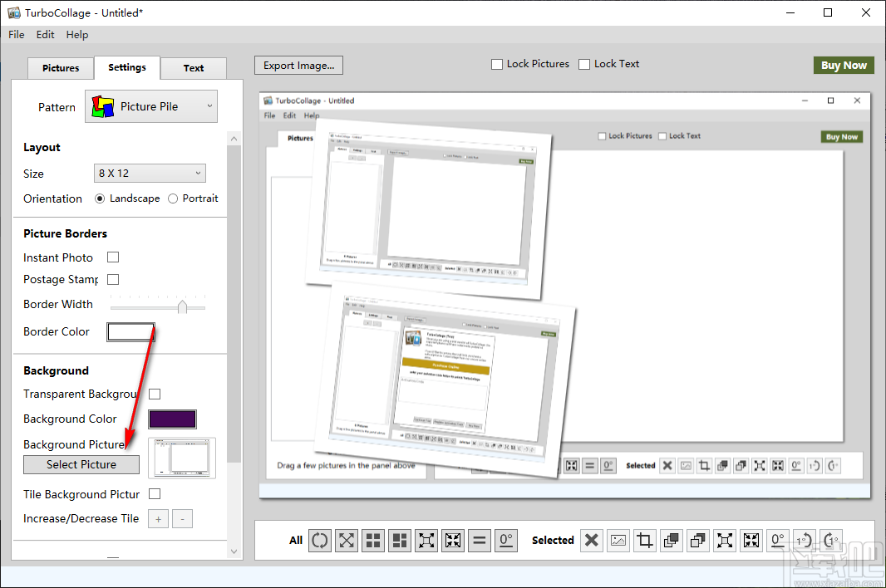The height and width of the screenshot is (588, 886).
Task: Shuffle all pictures with the circular arrows icon
Action: click(x=320, y=541)
